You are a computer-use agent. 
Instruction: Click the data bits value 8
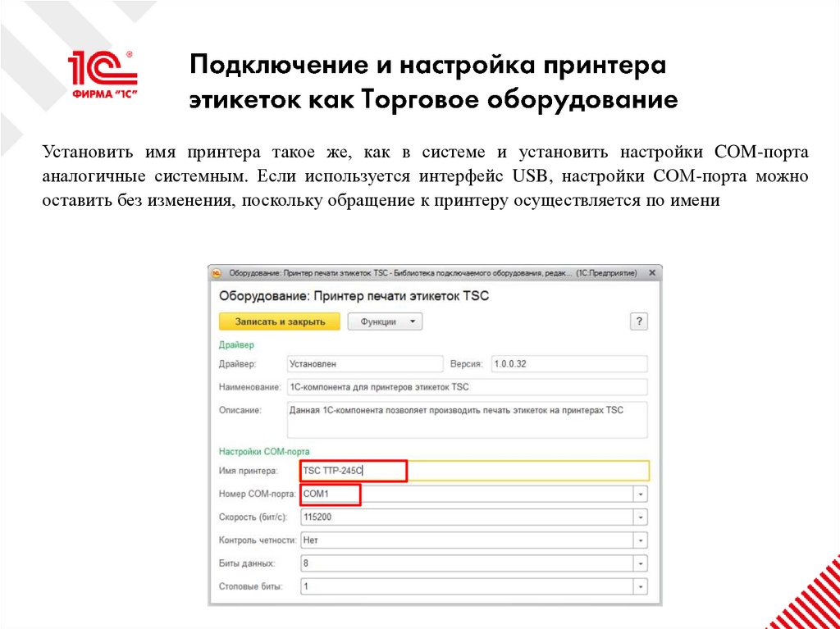(305, 563)
